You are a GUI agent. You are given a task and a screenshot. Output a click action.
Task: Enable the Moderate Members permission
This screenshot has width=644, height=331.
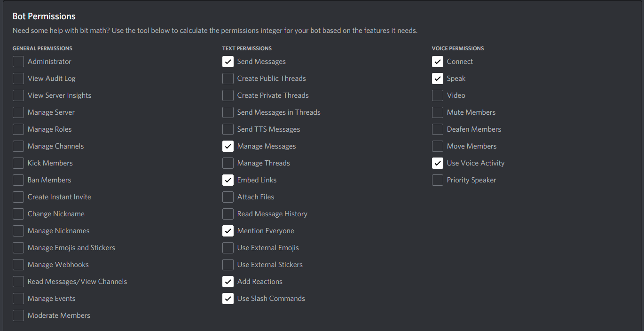click(18, 315)
